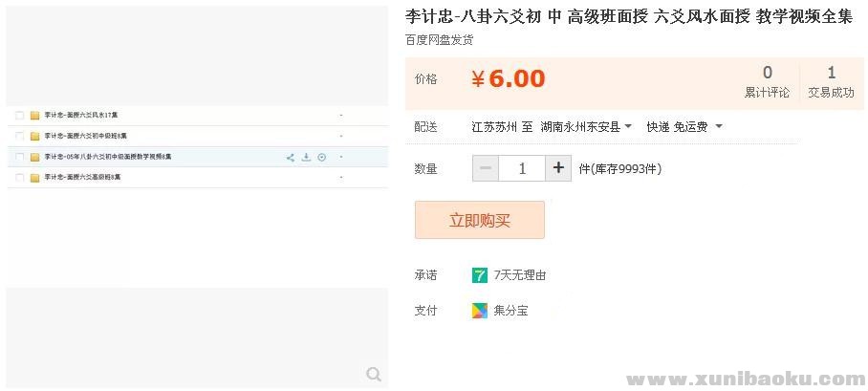Viewport: 868px width, 391px height.
Task: Click the download icon on highlighted row
Action: 306,158
